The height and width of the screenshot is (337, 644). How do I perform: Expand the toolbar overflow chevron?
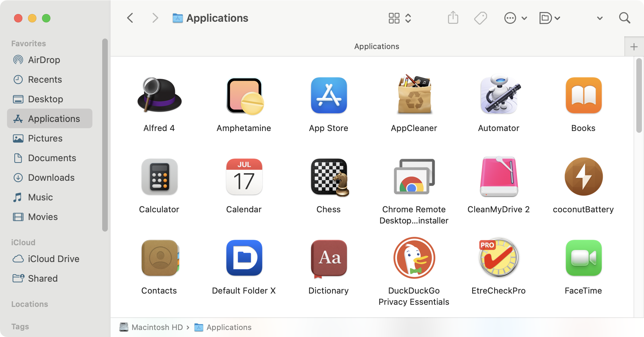(600, 18)
